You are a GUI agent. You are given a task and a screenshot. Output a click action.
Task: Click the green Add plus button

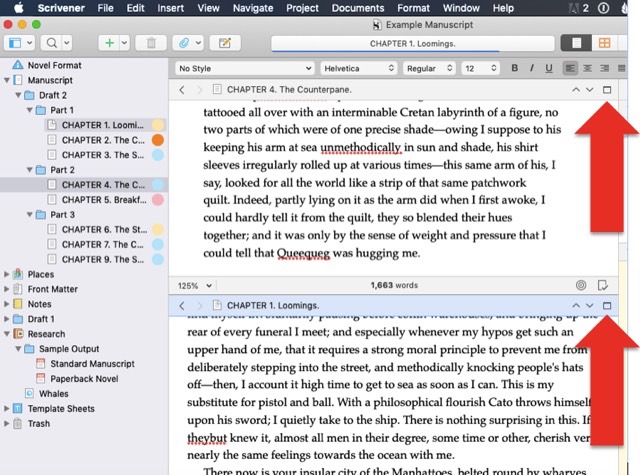click(x=109, y=43)
